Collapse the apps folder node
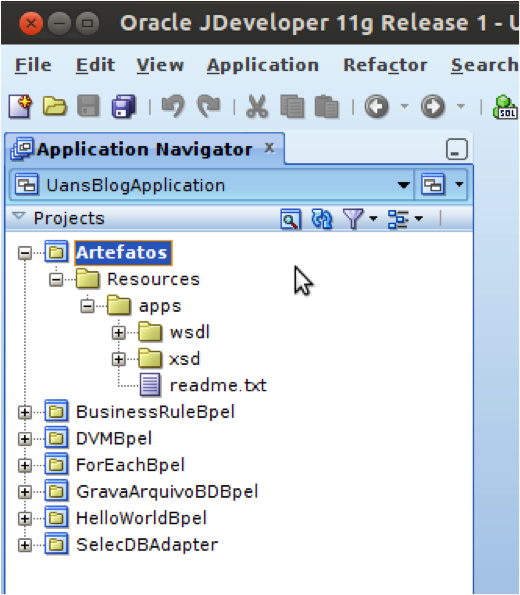The height and width of the screenshot is (595, 520). pos(87,306)
